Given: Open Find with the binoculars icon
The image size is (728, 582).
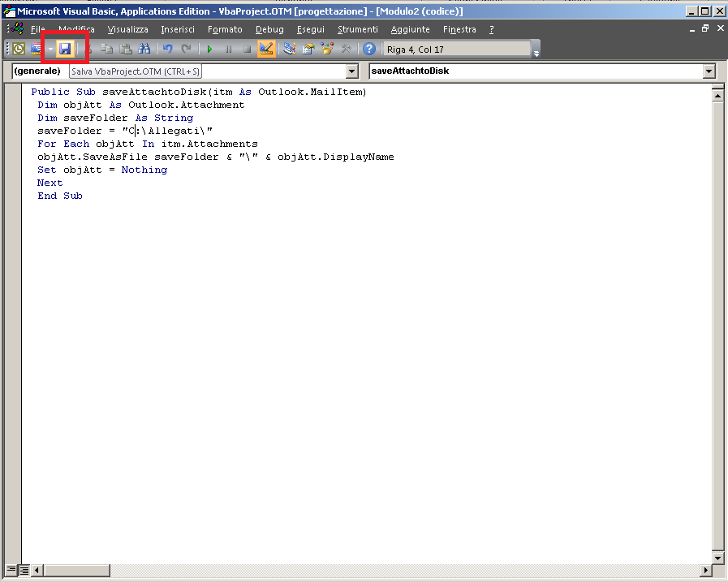Looking at the screenshot, I should pyautogui.click(x=144, y=49).
